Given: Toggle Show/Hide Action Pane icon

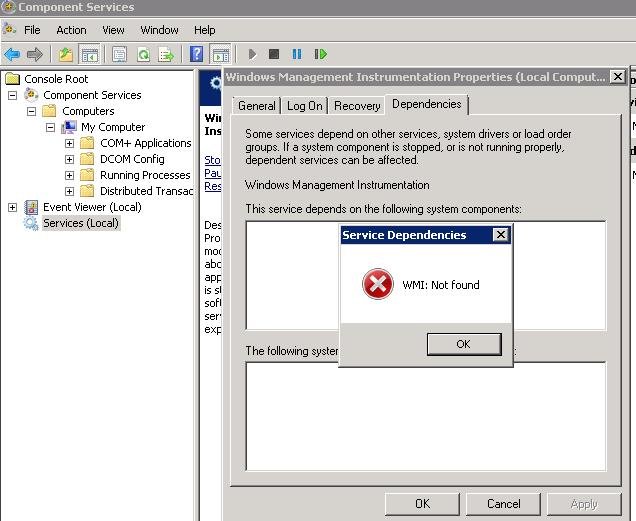Looking at the screenshot, I should (221, 54).
